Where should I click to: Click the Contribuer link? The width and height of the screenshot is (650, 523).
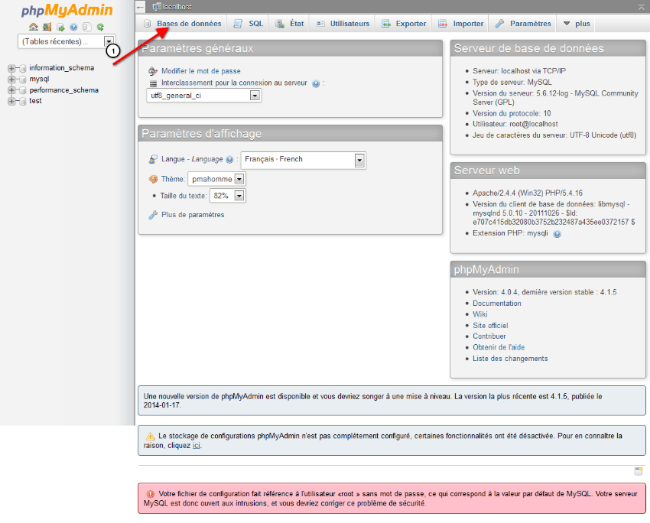[489, 337]
